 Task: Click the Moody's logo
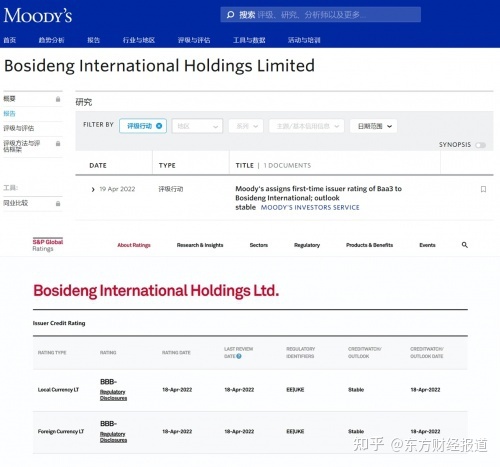pyautogui.click(x=38, y=15)
